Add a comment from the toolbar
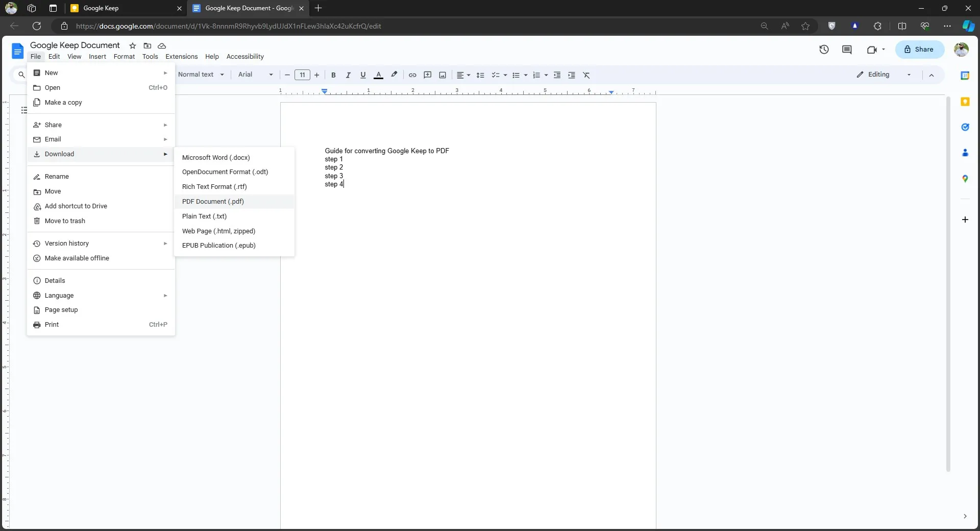The width and height of the screenshot is (980, 531). (428, 75)
